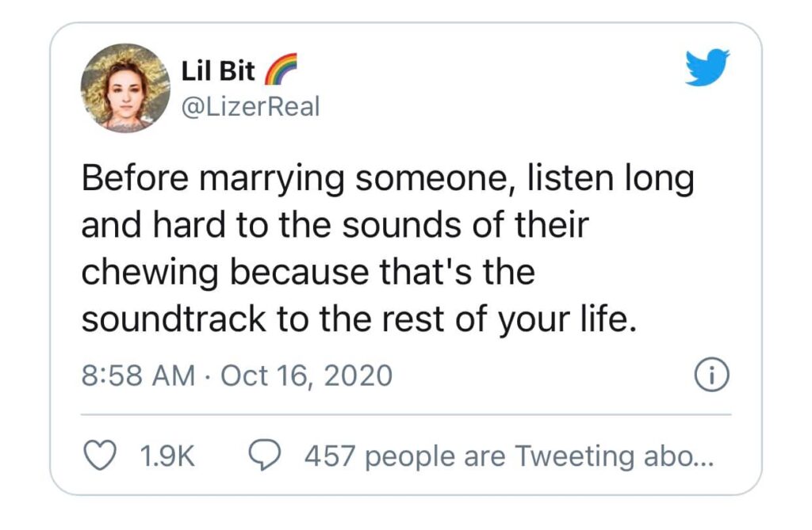Click the line 'chewing because that's the'
The height and width of the screenshot is (530, 812).
(x=308, y=272)
